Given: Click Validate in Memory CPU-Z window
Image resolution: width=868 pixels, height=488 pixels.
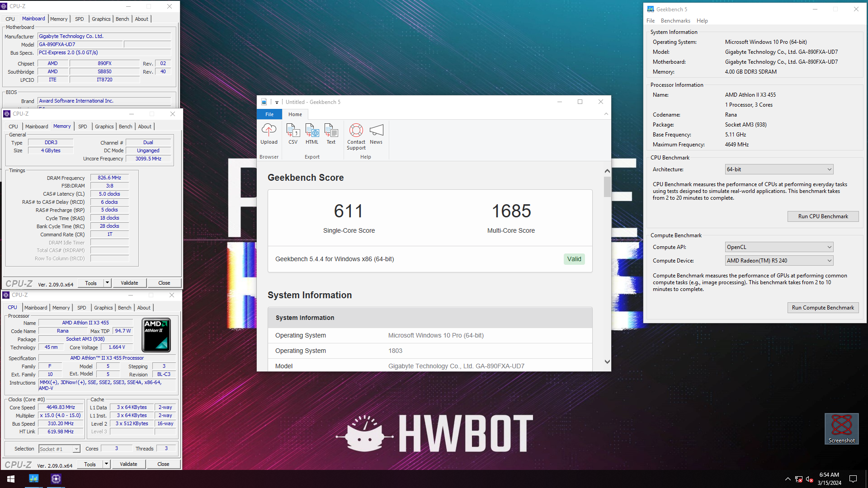Looking at the screenshot, I should (129, 283).
